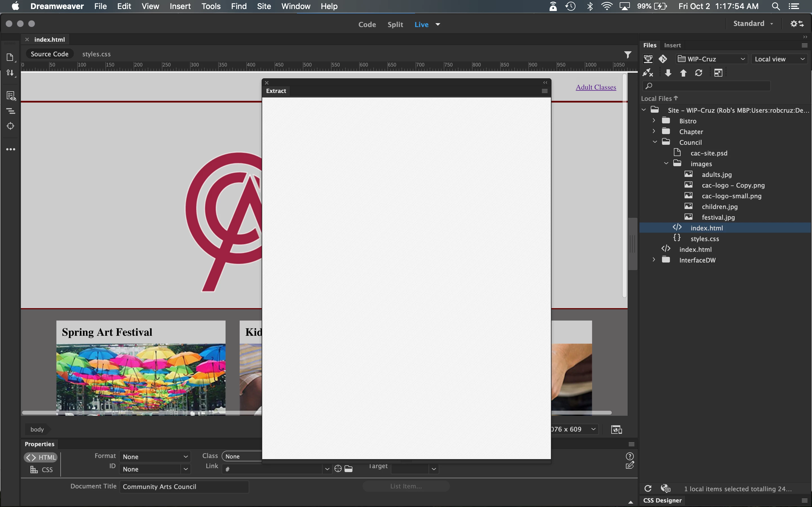Click the Inspect crosshair icon in left toolbar
The height and width of the screenshot is (507, 812).
tap(10, 126)
